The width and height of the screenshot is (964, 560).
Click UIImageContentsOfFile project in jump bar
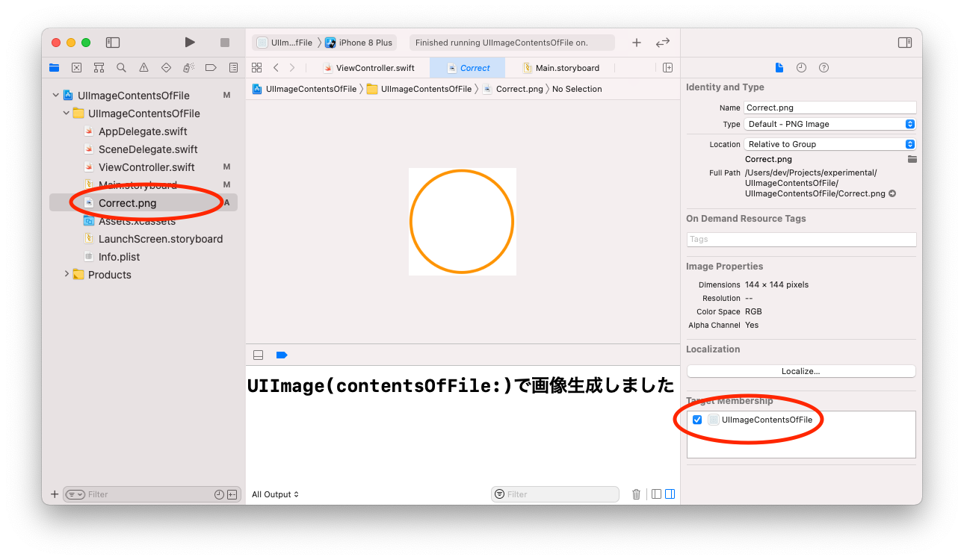coord(304,89)
